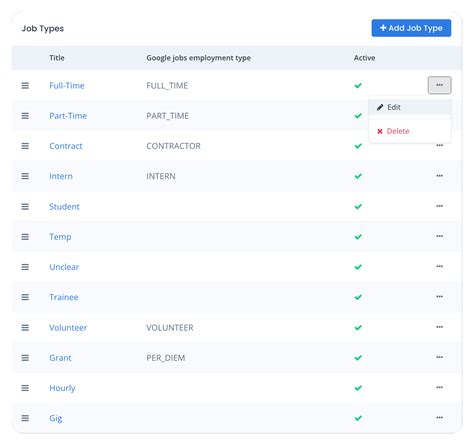Click the active checkmark for Hourly

358,388
